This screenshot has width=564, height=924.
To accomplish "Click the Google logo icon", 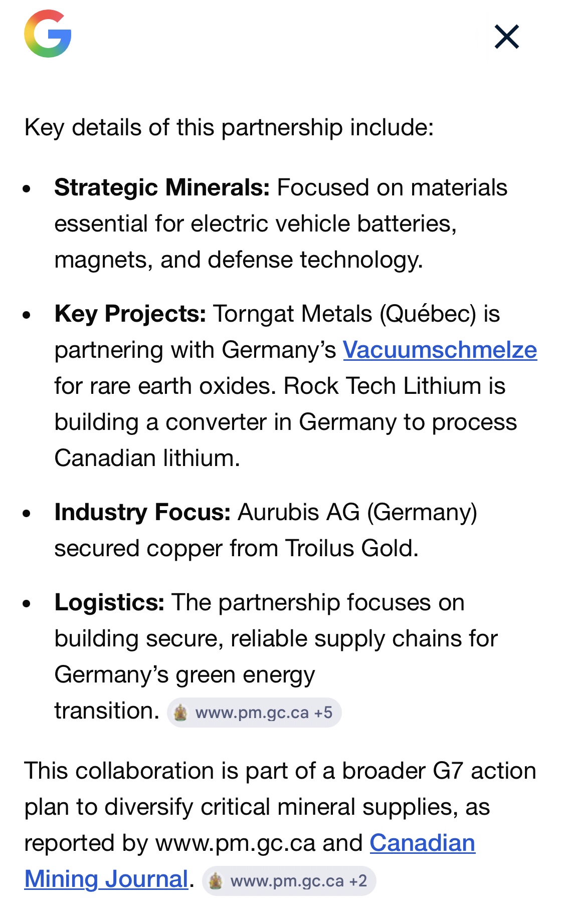I will (48, 34).
